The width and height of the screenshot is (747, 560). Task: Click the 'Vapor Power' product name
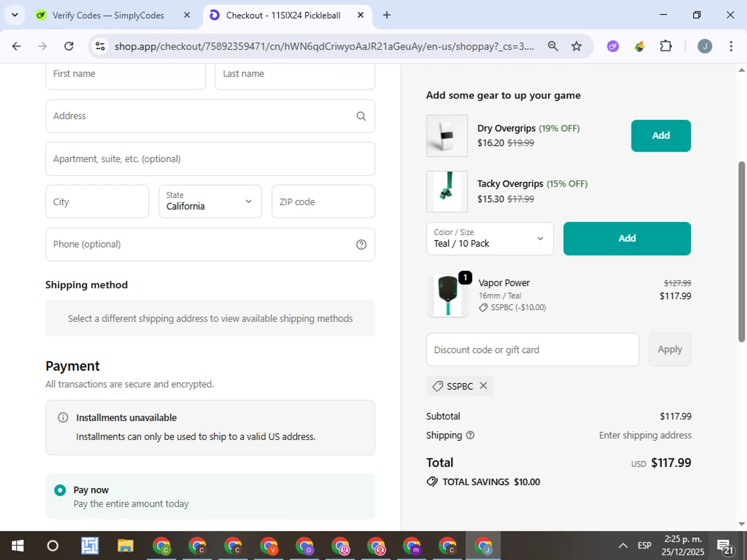tap(504, 283)
